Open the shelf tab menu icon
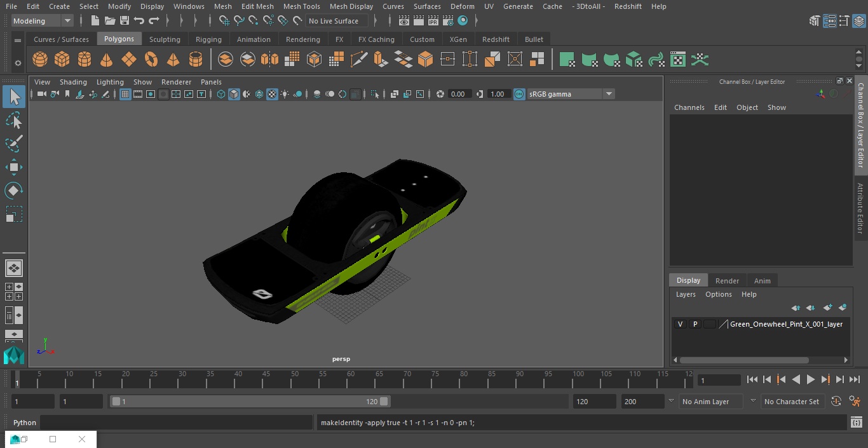Image resolution: width=868 pixels, height=448 pixels. tap(18, 39)
